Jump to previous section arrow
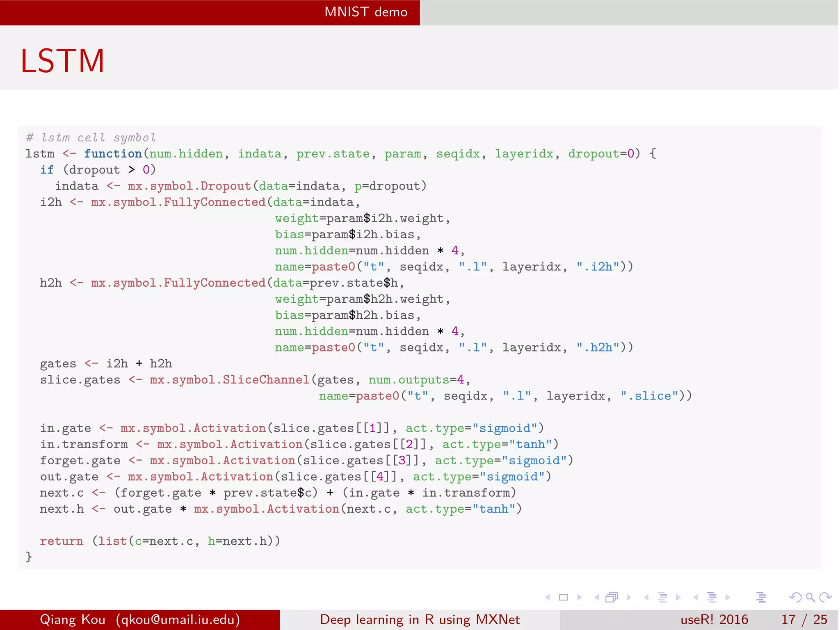840x630 pixels. [x=696, y=598]
